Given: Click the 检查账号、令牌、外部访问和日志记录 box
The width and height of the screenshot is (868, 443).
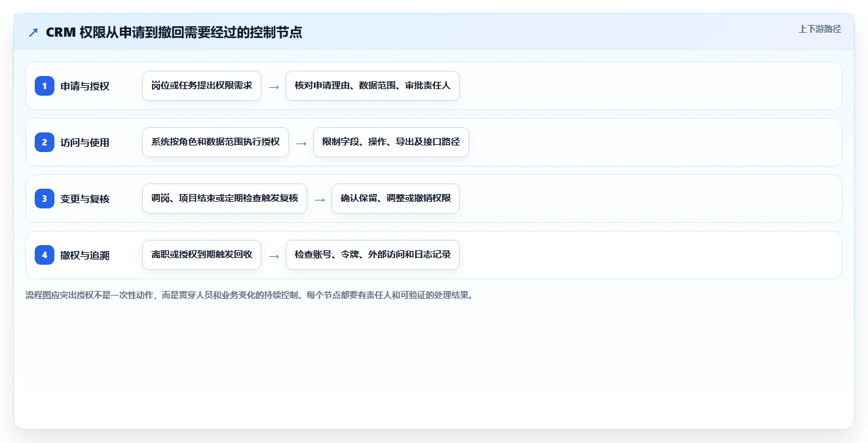Looking at the screenshot, I should pos(373,255).
